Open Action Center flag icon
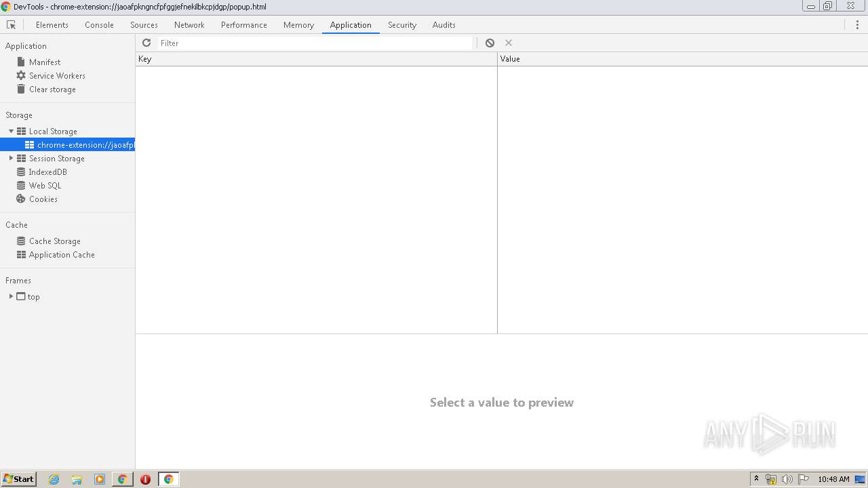The width and height of the screenshot is (868, 488). point(804,479)
